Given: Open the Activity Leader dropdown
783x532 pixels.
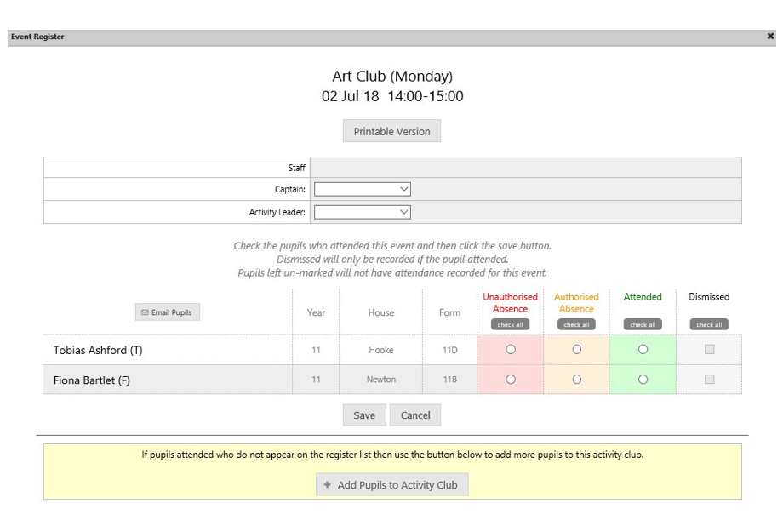Looking at the screenshot, I should coord(363,212).
